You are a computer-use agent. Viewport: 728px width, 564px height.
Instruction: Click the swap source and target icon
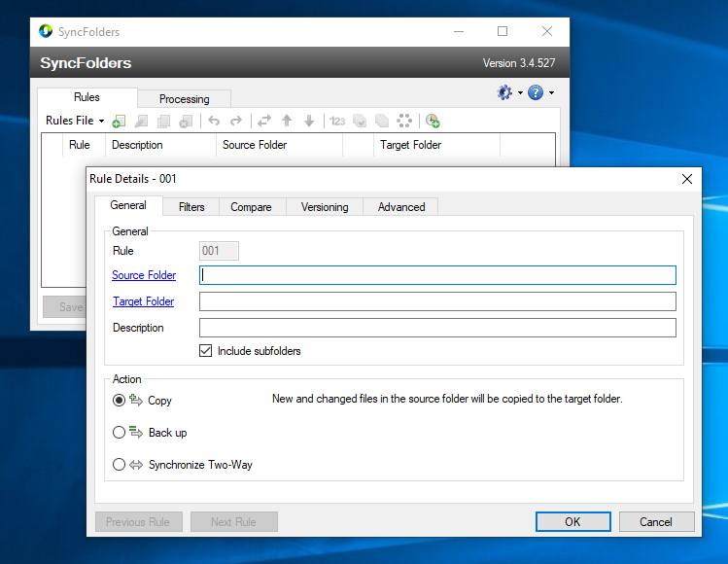(x=264, y=121)
